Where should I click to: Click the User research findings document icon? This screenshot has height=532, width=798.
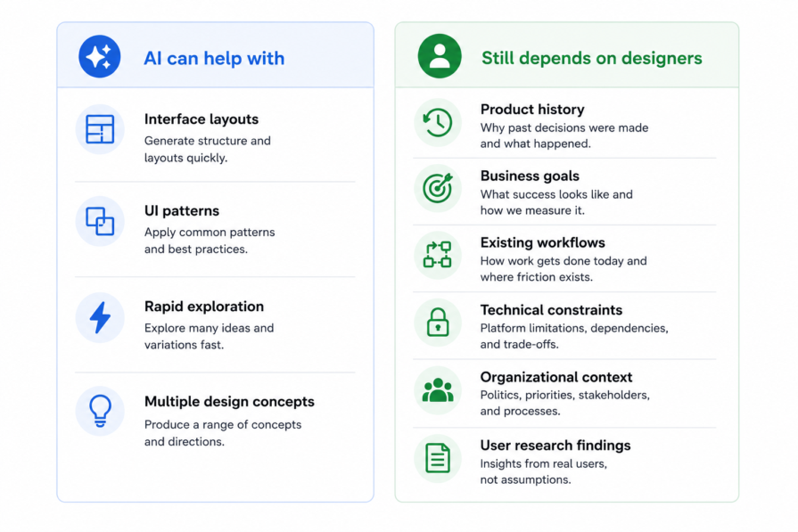[x=438, y=458]
